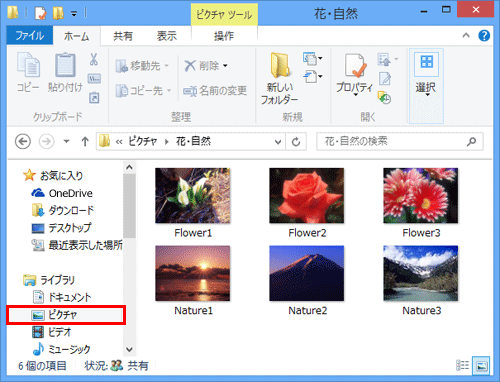Image resolution: width=500 pixels, height=382 pixels.
Task: Click the Refresh address bar button
Action: [x=296, y=142]
